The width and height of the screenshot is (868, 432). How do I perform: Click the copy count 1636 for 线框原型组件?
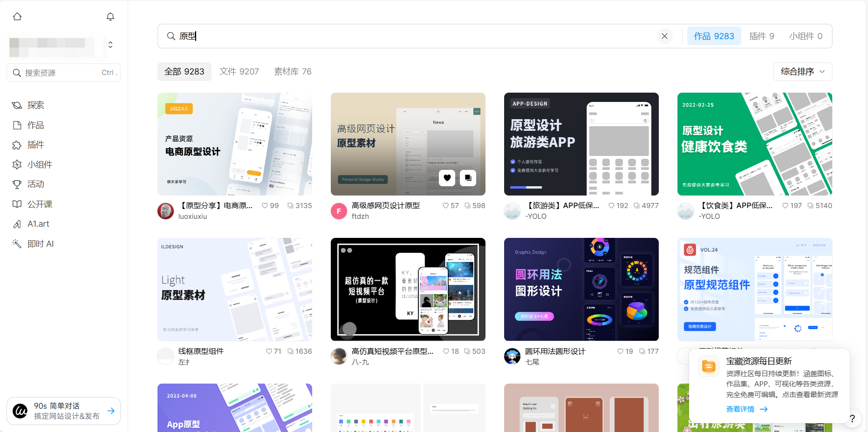click(300, 351)
